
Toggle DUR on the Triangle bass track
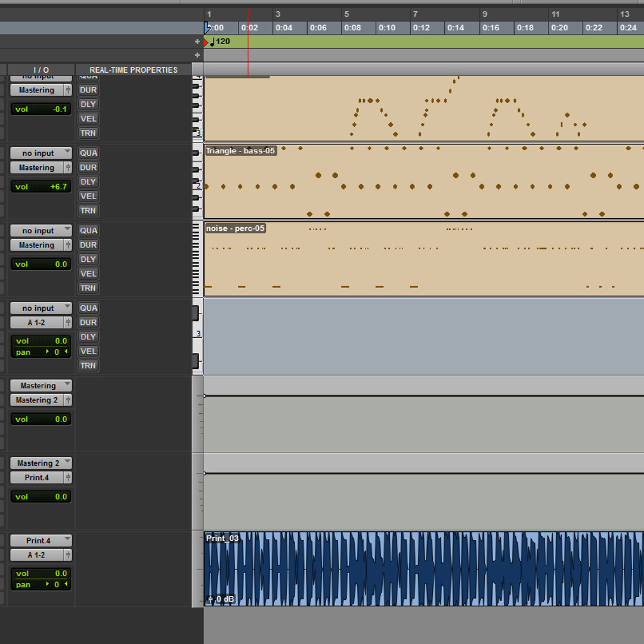(88, 168)
